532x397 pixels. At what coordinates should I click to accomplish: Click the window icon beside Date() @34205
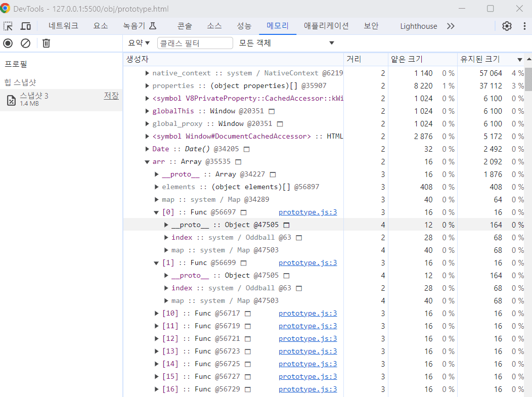coord(247,149)
